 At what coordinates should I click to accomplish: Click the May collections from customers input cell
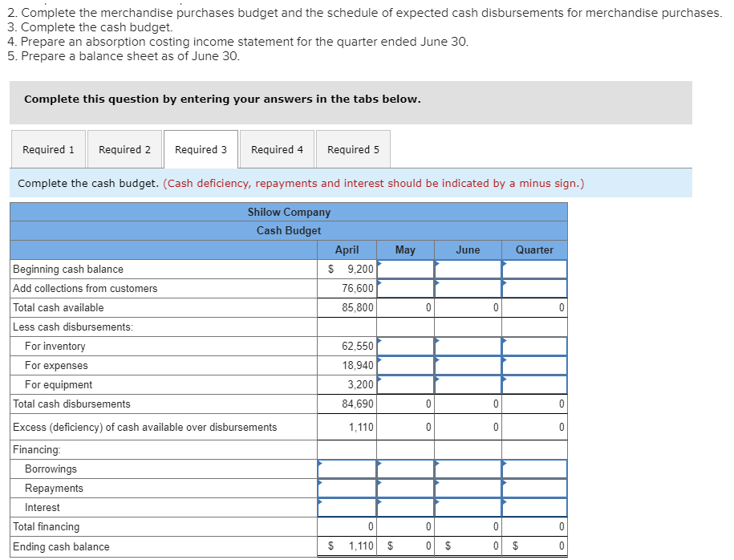405,288
